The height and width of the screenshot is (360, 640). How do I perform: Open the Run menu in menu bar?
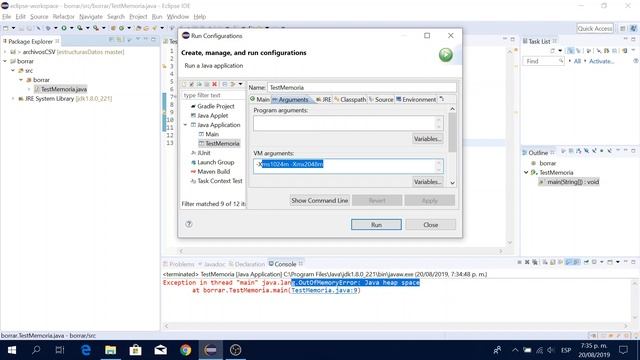(157, 17)
